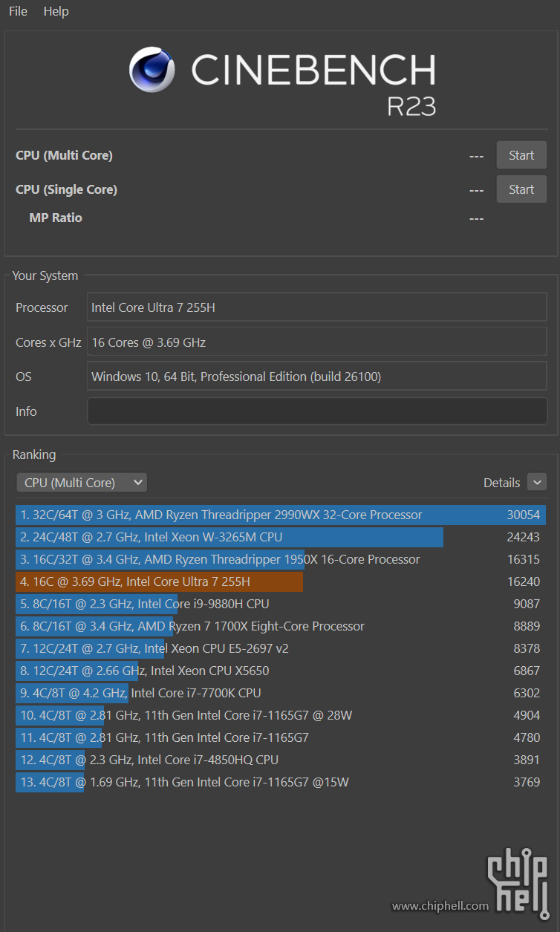Start the CPU Multi Core test
The image size is (560, 932).
pos(521,155)
